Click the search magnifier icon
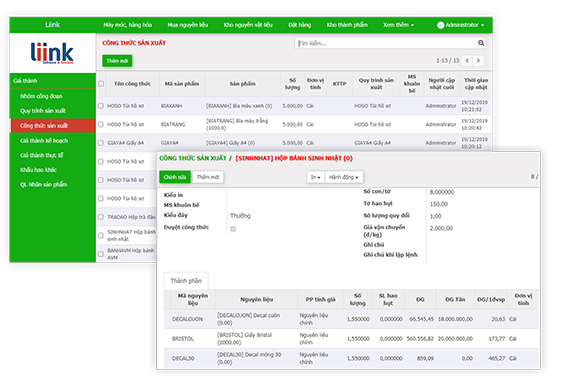Screen dimensions: 570x382 click(x=481, y=43)
